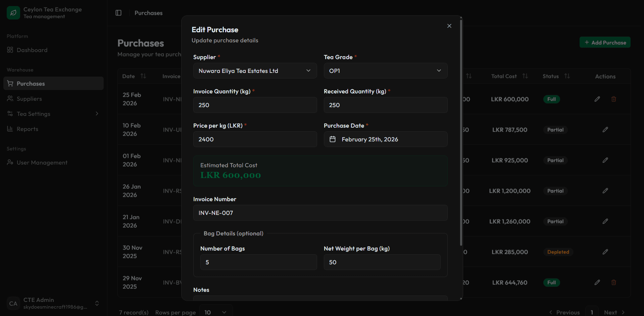Click the Edit Purchase dialog scrollbar

pyautogui.click(x=461, y=134)
